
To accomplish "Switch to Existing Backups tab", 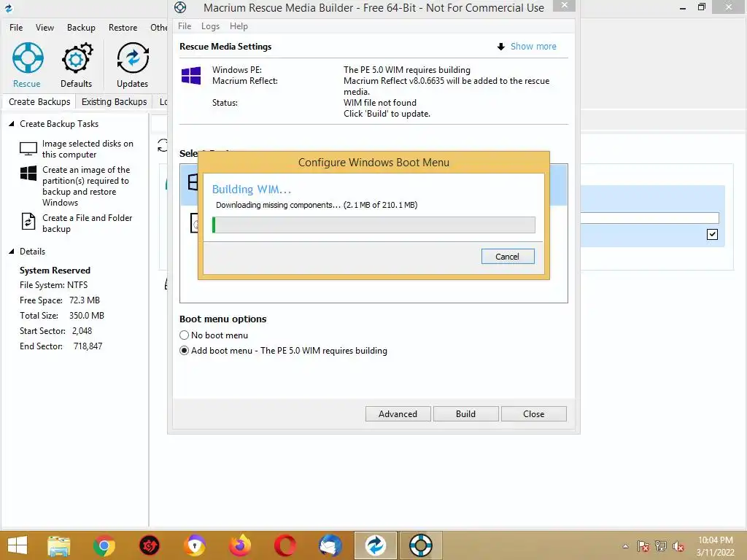I will coord(115,102).
